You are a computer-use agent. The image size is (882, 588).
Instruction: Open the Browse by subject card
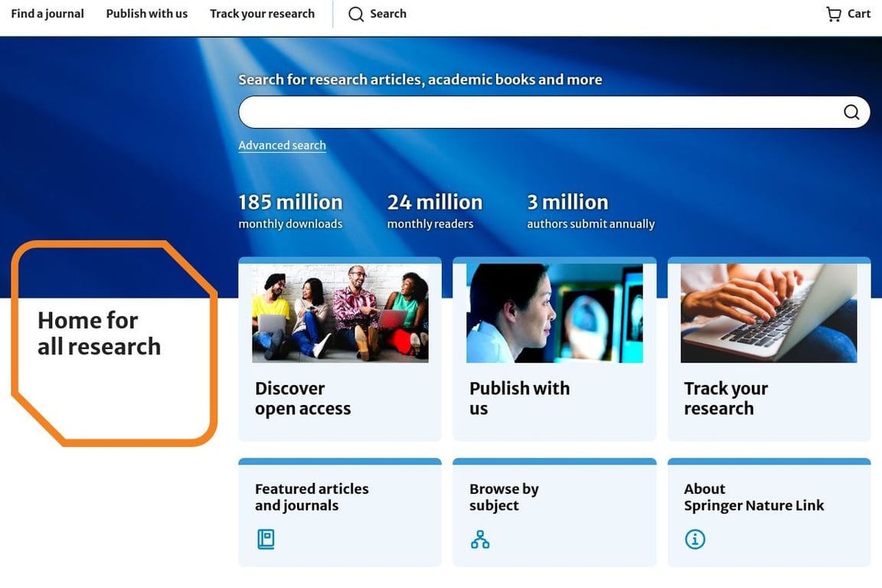[554, 512]
